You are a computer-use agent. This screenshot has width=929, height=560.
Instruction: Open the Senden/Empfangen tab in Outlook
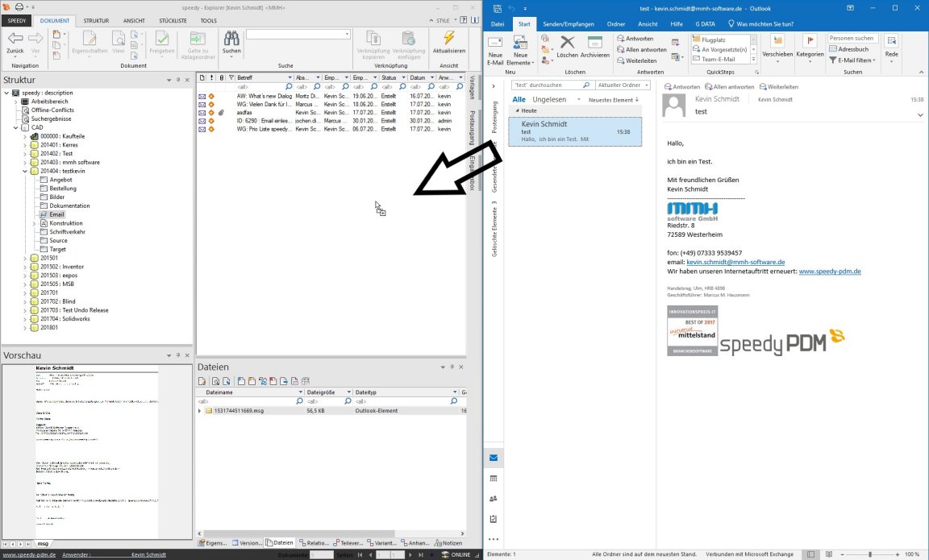pyautogui.click(x=568, y=24)
